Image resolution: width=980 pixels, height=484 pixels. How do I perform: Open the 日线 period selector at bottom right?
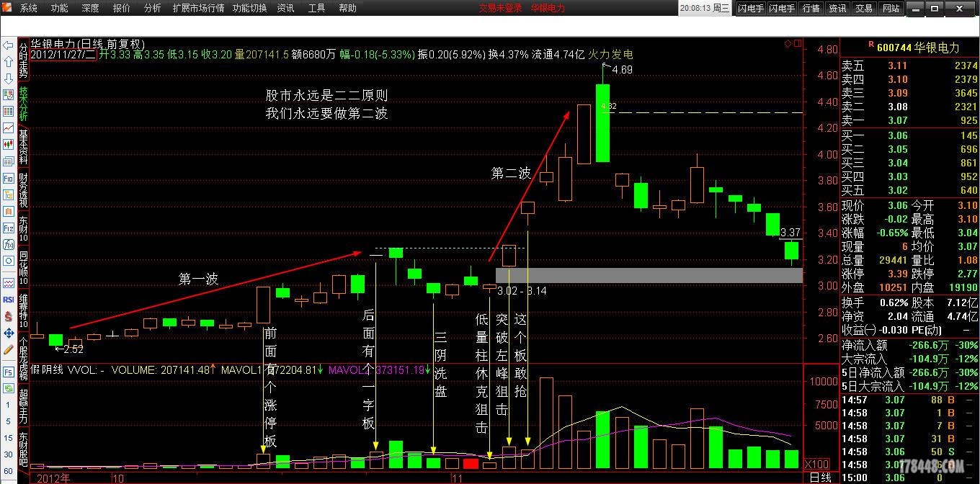coord(820,477)
